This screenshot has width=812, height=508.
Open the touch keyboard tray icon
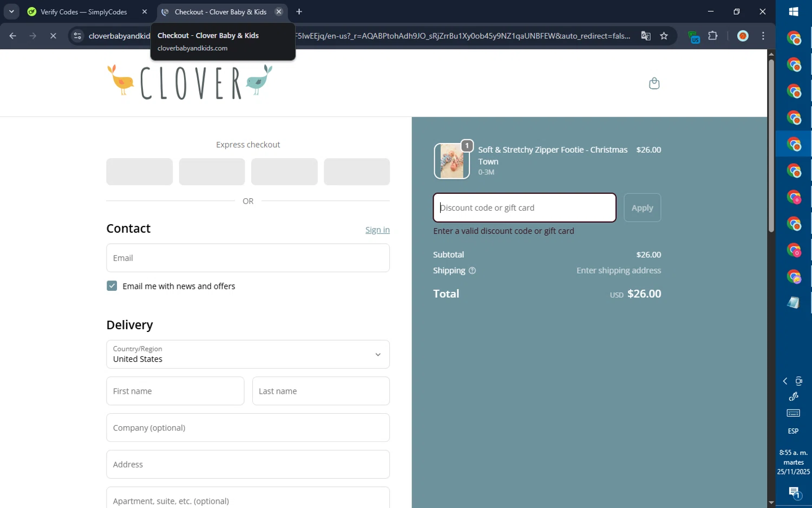[794, 413]
